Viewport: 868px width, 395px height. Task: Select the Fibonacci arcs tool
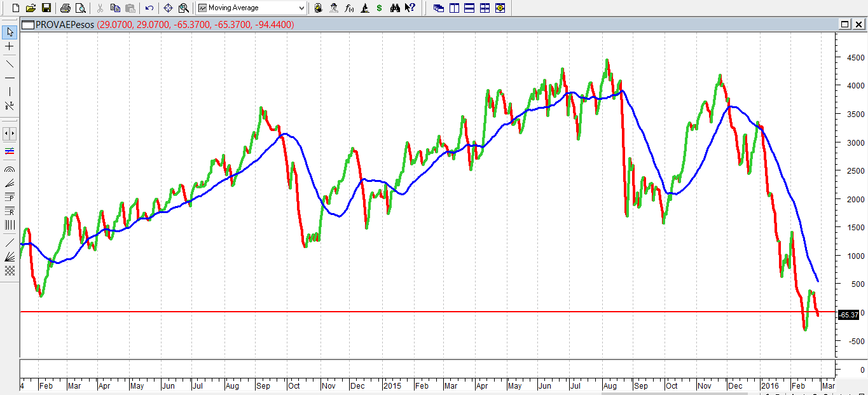10,170
